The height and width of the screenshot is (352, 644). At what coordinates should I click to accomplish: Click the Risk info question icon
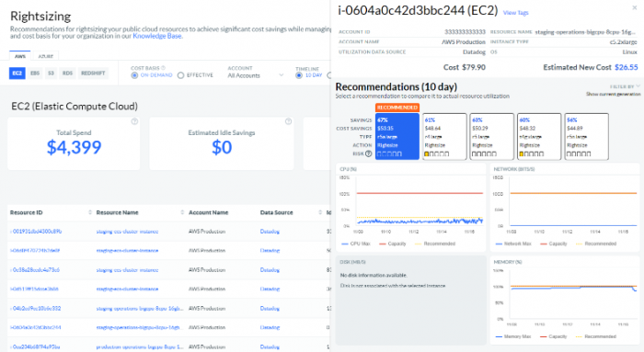pos(368,153)
